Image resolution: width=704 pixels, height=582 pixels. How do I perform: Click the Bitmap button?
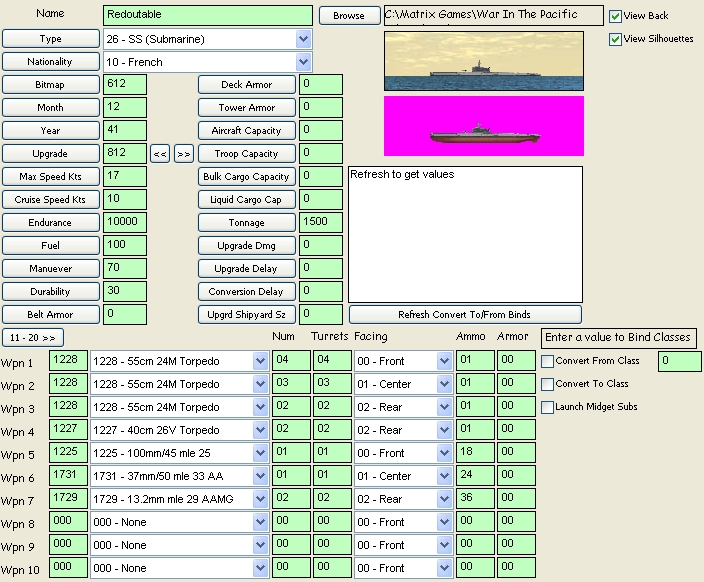(x=51, y=84)
